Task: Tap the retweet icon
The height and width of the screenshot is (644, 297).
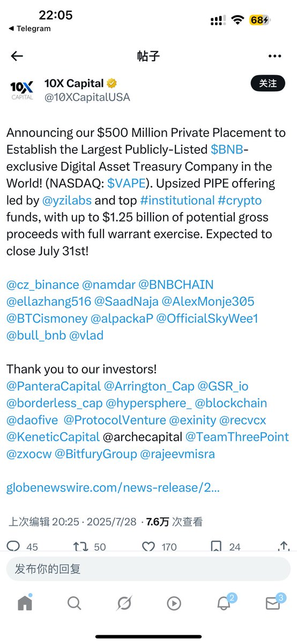Action: pos(80,546)
